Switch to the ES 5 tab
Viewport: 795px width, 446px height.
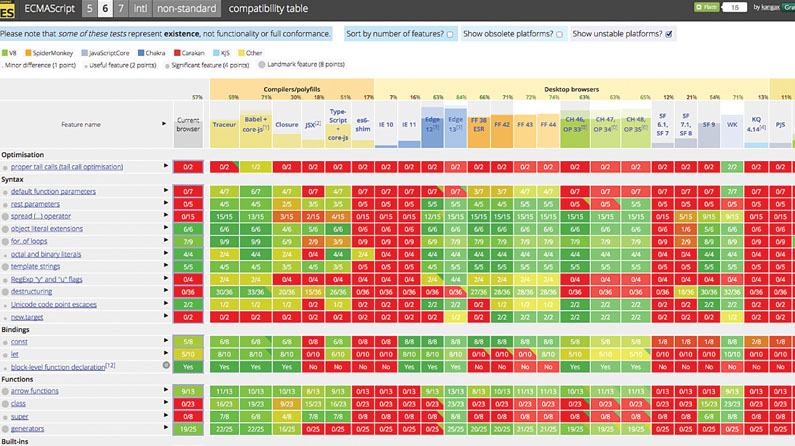click(89, 9)
